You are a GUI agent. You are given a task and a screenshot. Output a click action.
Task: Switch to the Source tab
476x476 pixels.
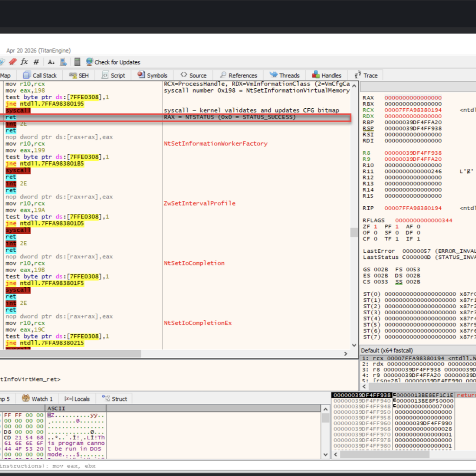point(193,75)
